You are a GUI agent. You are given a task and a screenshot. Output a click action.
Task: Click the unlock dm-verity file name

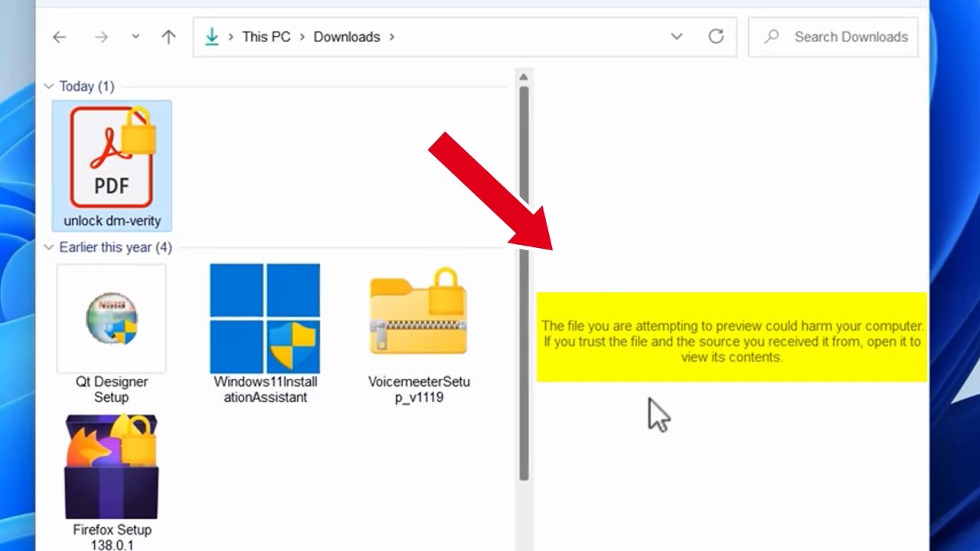click(x=113, y=221)
